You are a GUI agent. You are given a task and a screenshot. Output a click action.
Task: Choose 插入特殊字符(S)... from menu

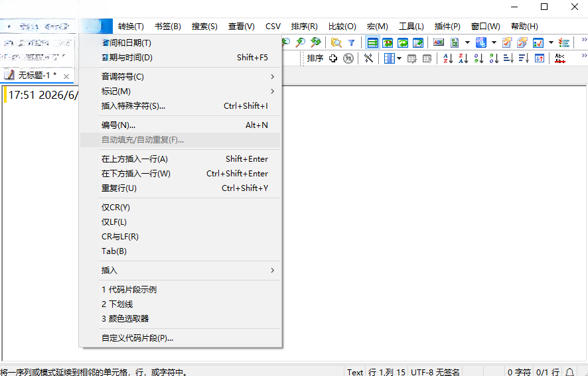(180, 106)
